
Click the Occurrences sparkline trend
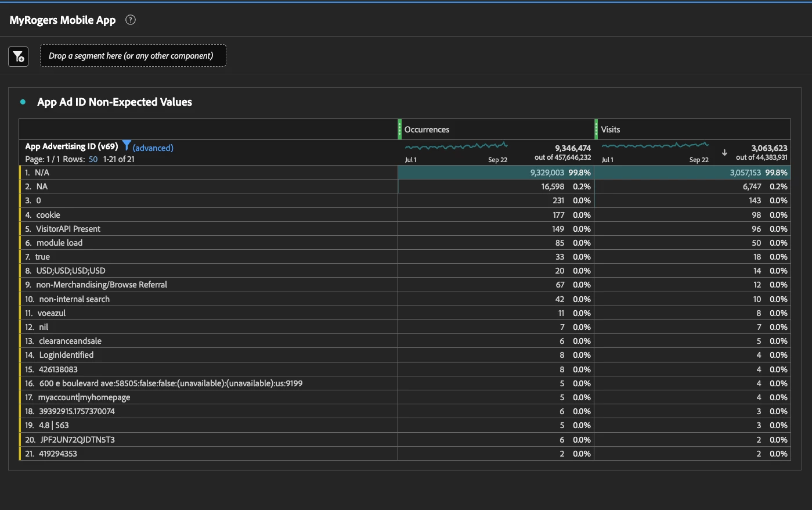click(x=456, y=146)
